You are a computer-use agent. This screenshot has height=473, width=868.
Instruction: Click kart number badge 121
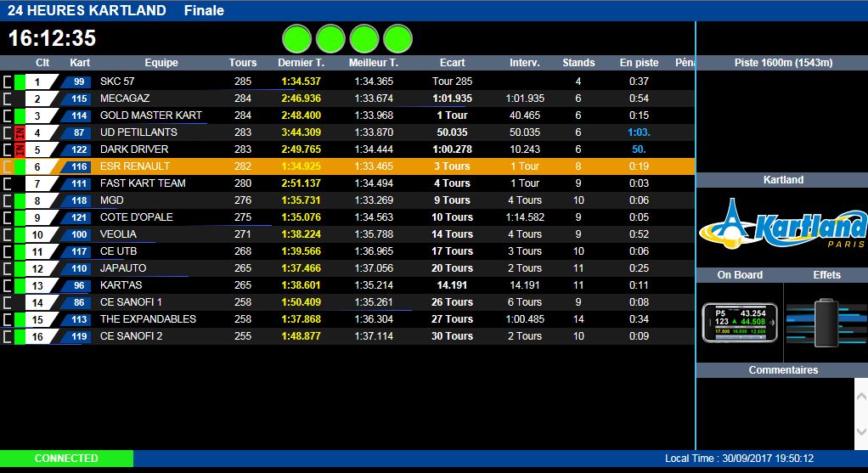point(76,218)
